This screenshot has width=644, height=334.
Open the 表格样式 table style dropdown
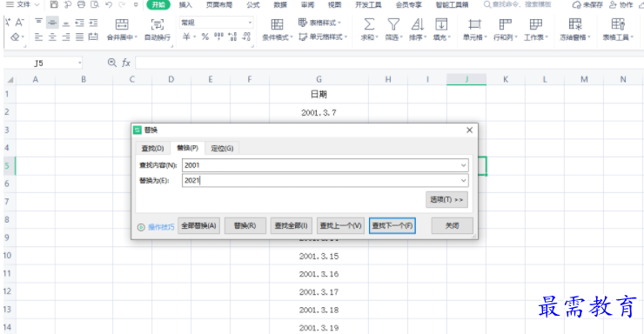[x=319, y=22]
